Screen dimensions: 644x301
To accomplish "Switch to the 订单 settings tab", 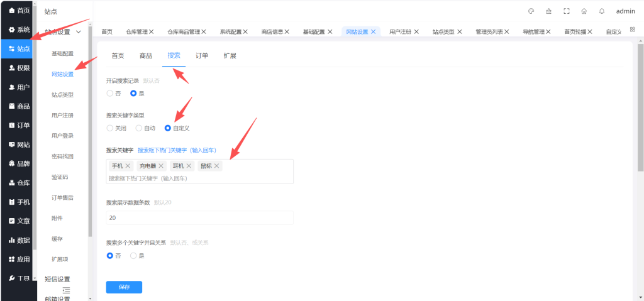I will coord(202,56).
